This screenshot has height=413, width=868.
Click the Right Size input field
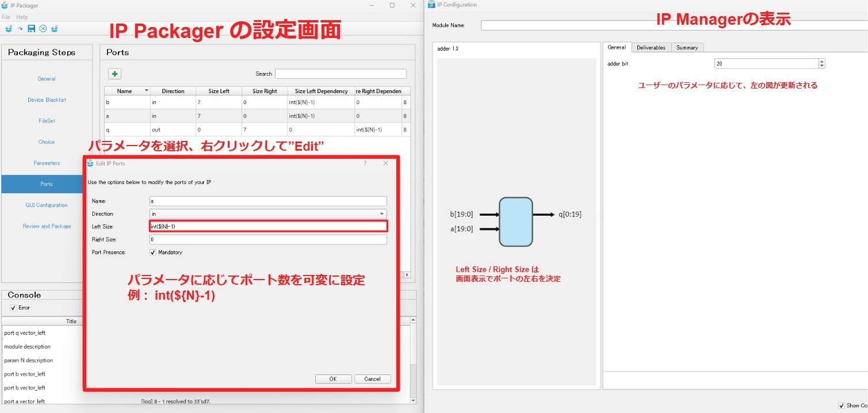pyautogui.click(x=268, y=239)
